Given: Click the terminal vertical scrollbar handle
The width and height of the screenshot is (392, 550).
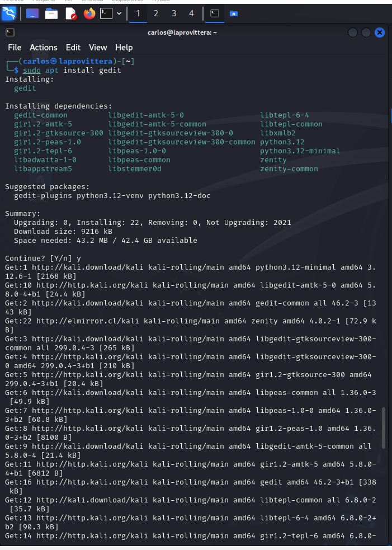Looking at the screenshot, I should (x=384, y=428).
